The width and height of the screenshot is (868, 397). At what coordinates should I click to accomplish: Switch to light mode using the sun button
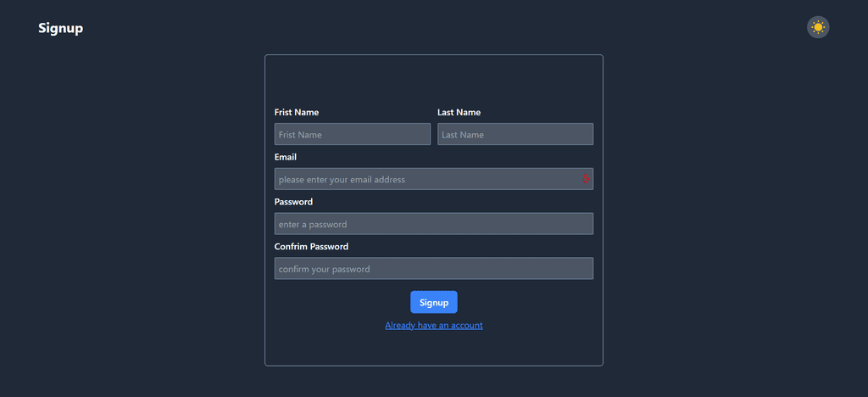pyautogui.click(x=818, y=27)
